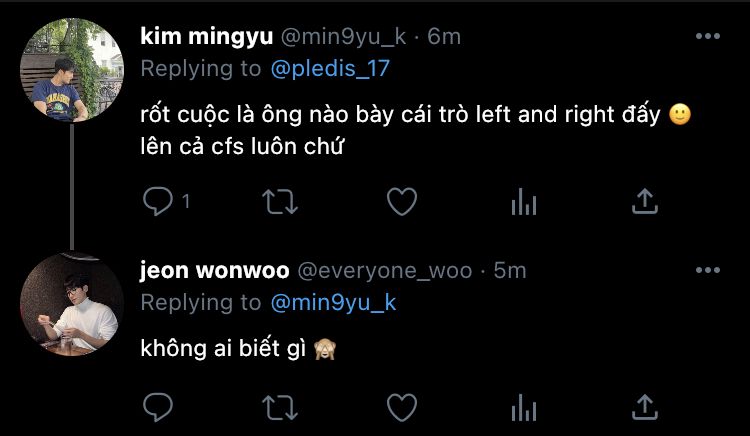Share kim mingyu's tweet
The image size is (750, 436).
pyautogui.click(x=645, y=201)
